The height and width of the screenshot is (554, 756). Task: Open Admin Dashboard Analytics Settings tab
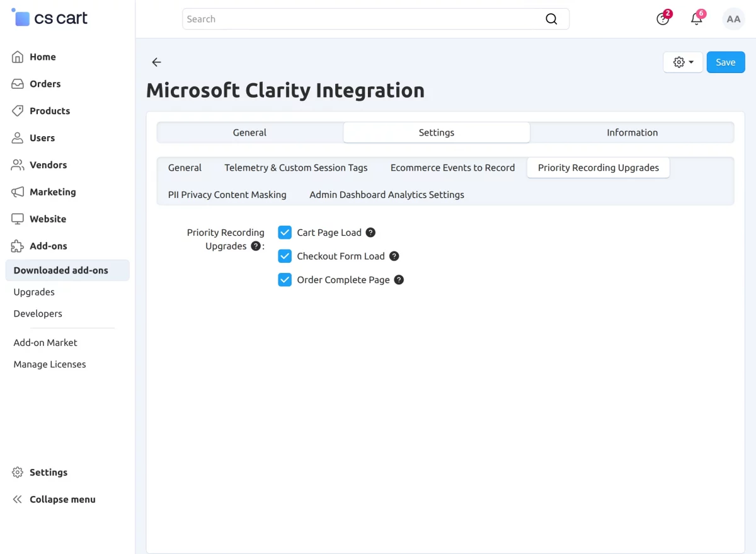pos(387,195)
